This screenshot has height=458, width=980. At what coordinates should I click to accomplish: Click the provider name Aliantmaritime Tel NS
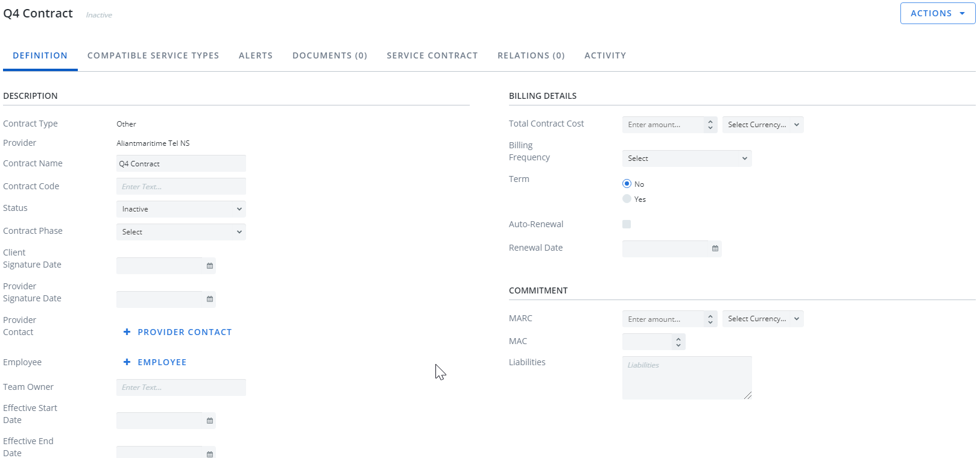pos(153,143)
